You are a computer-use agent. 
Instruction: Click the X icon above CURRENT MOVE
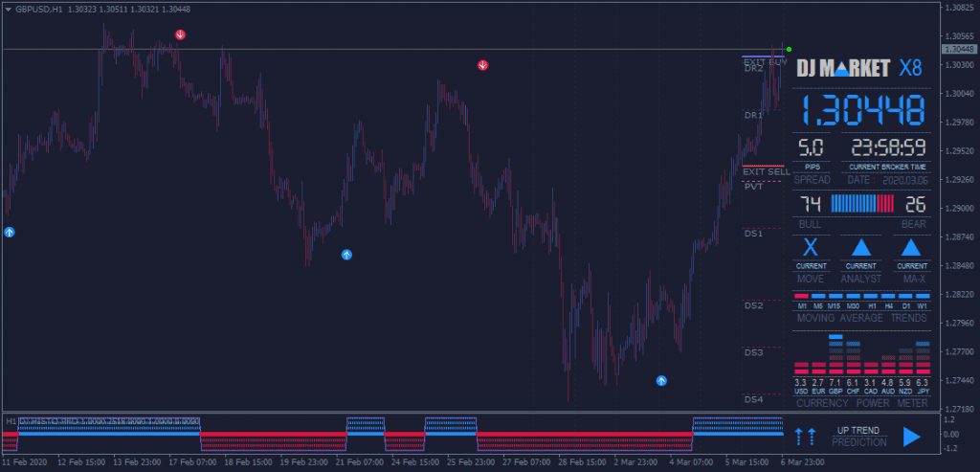pyautogui.click(x=810, y=248)
